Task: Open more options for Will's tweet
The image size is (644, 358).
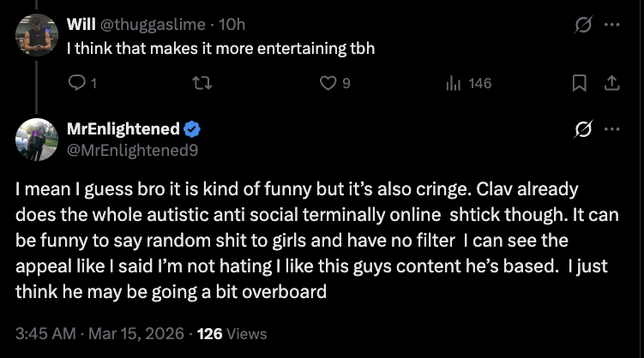Action: (x=611, y=25)
